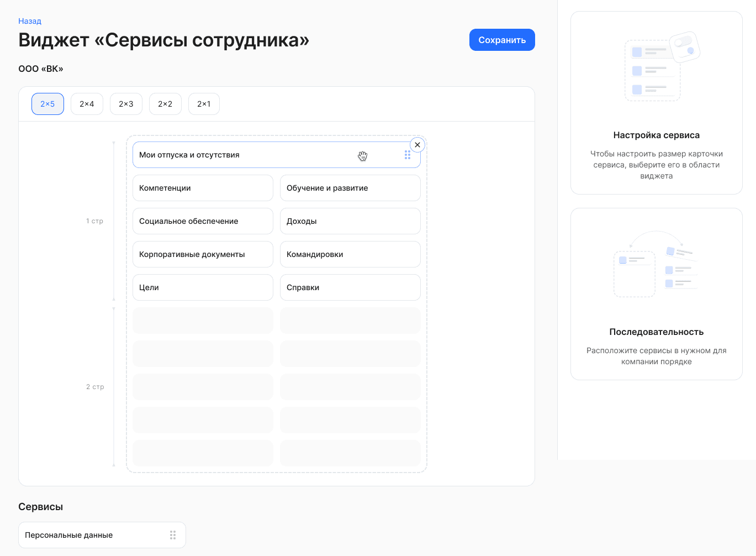The image size is (756, 556).
Task: Keep the «2×5» size selected
Action: click(x=47, y=103)
